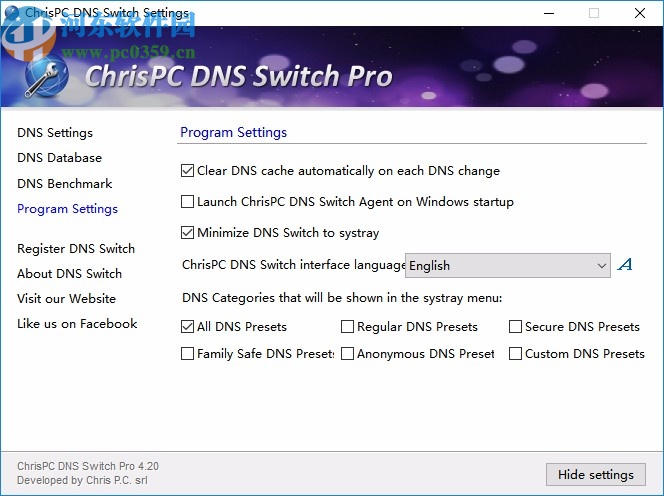Uncheck Minimize DNS Switch to systray
This screenshot has width=664, height=496.
[187, 233]
